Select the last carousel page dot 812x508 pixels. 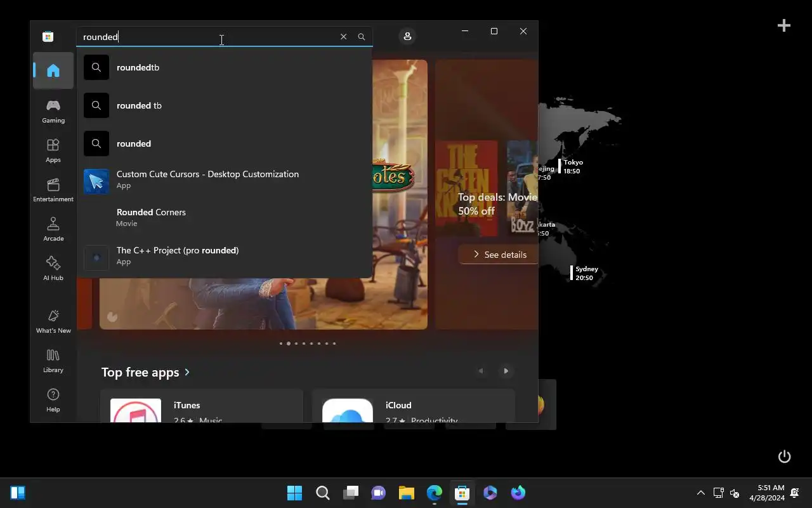coord(334,344)
